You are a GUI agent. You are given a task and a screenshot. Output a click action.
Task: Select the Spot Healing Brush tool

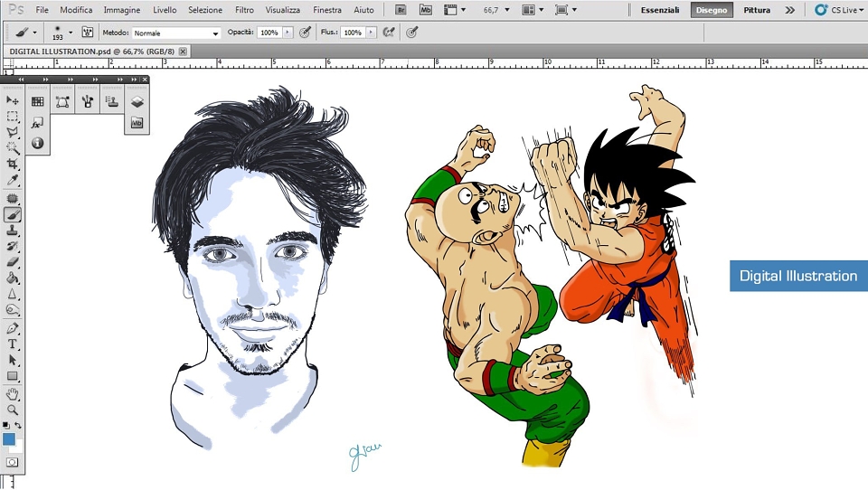(12, 199)
